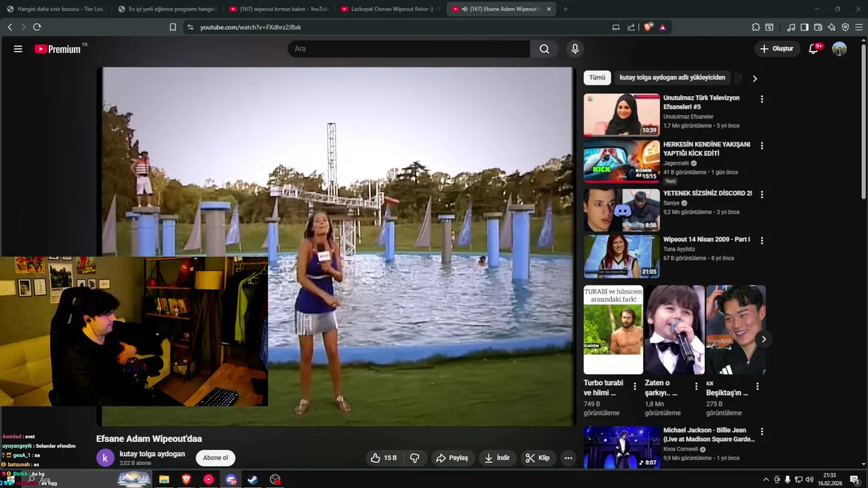Open options for Zaten o şarkıyı short
The height and width of the screenshot is (488, 868).
pyautogui.click(x=696, y=386)
